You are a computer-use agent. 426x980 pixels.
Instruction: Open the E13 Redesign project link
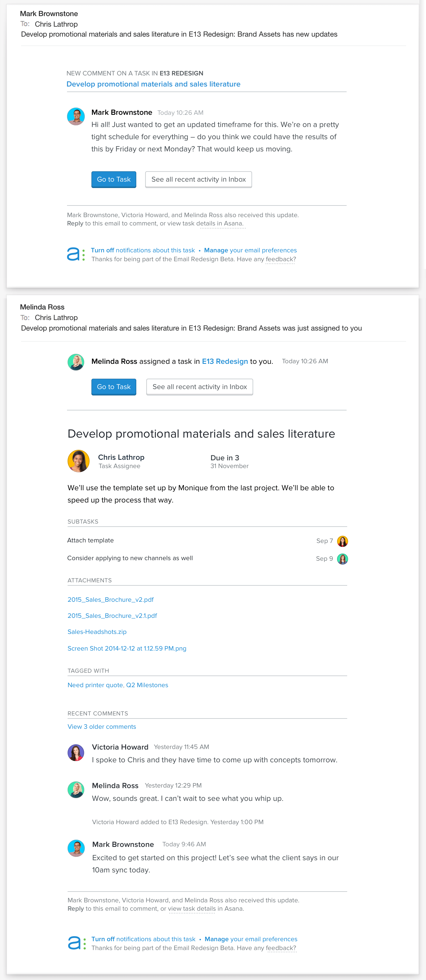click(x=225, y=361)
